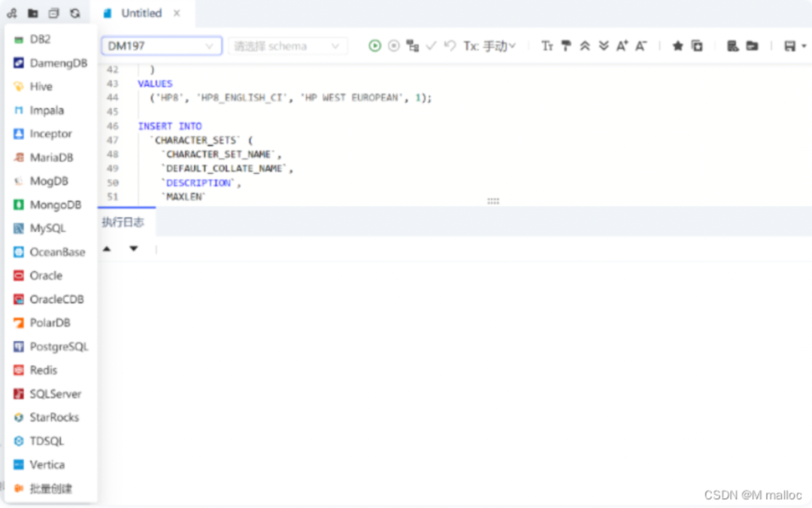This screenshot has width=812, height=508.
Task: Select PostgreSQL from the database list
Action: click(x=51, y=346)
